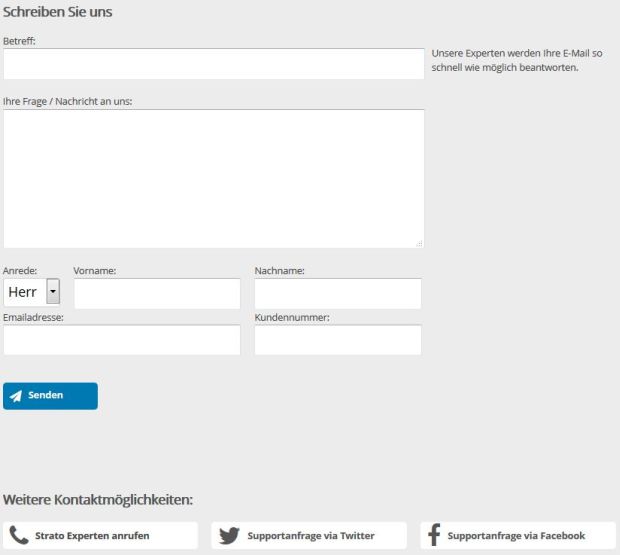The height and width of the screenshot is (555, 620).
Task: Click the paper plane icon on Senden
Action: pyautogui.click(x=16, y=396)
